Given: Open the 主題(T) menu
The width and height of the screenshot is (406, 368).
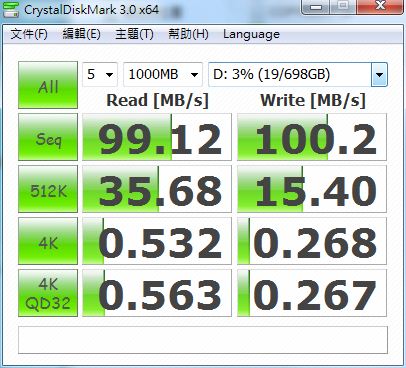Looking at the screenshot, I should (134, 34).
